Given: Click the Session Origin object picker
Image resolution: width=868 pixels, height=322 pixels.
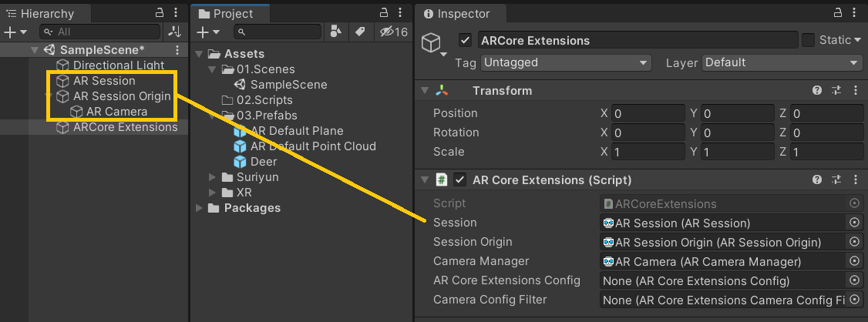Looking at the screenshot, I should click(x=854, y=242).
